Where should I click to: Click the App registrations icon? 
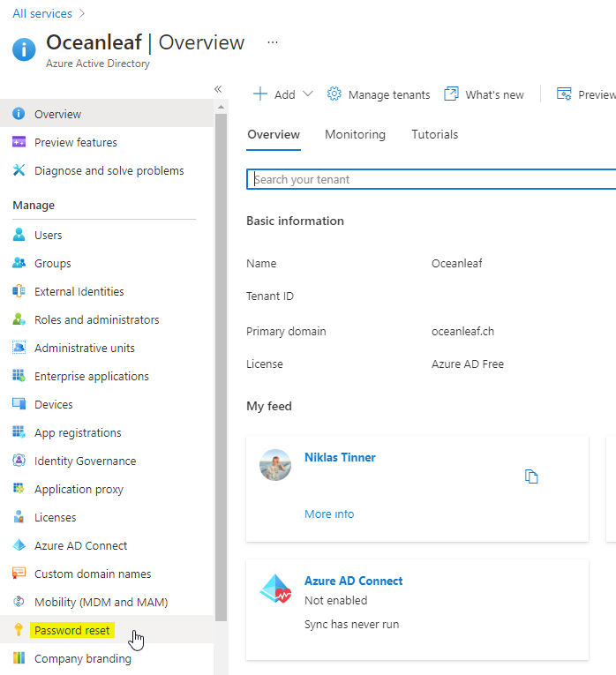tap(19, 432)
